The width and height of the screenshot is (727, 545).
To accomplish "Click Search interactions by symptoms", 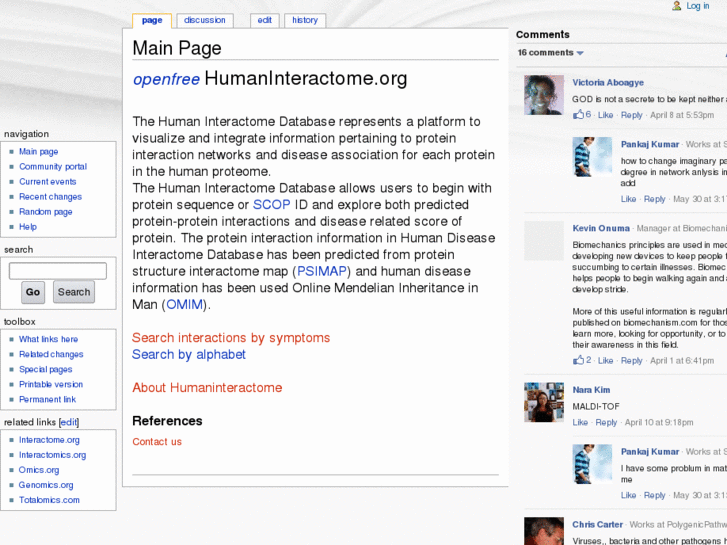I will pos(231,338).
